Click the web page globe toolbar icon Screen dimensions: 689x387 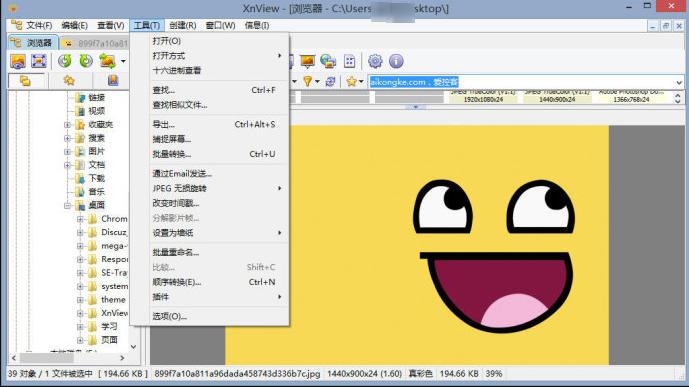(x=328, y=61)
